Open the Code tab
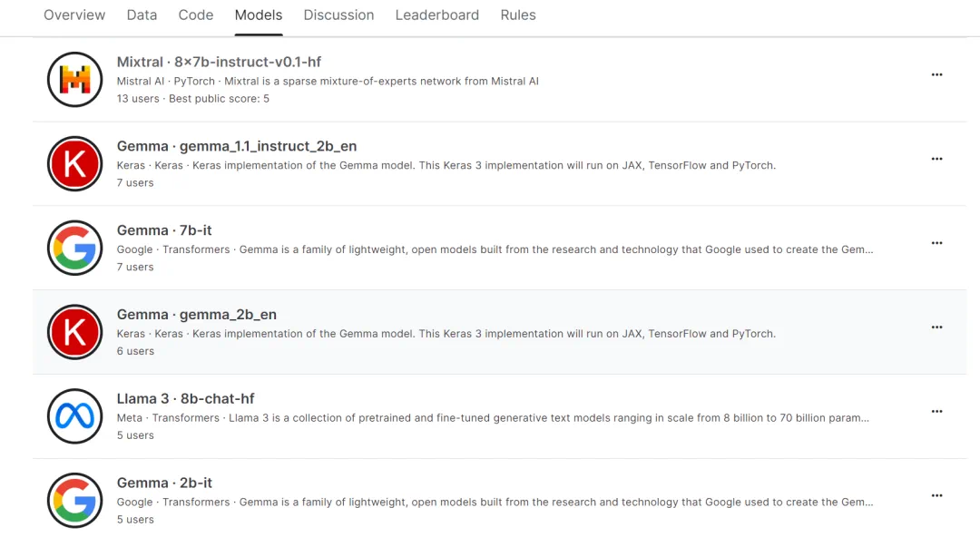The width and height of the screenshot is (980, 537). tap(195, 15)
